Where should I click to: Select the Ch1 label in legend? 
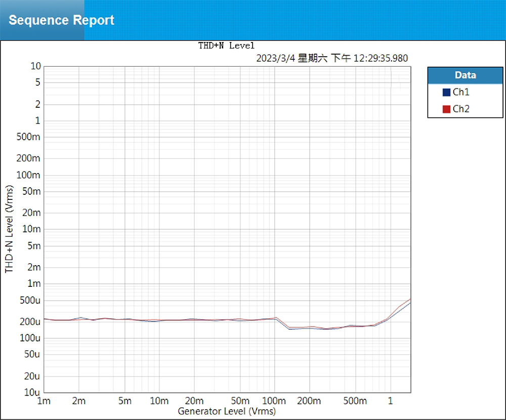click(x=461, y=92)
